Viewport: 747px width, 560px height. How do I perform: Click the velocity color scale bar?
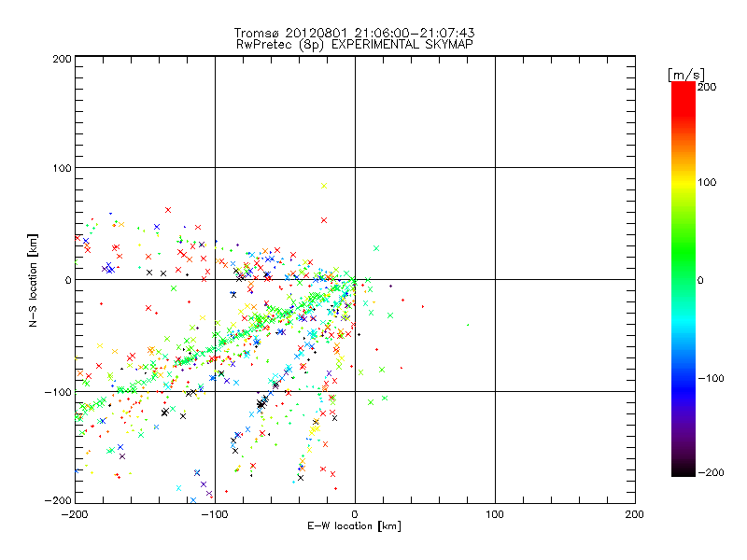click(684, 279)
